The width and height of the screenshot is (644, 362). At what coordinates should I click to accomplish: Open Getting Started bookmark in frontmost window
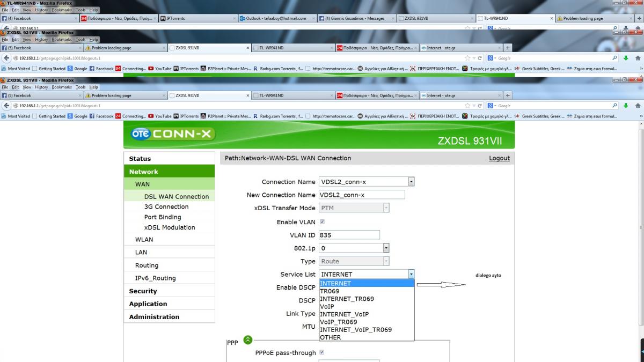point(49,116)
